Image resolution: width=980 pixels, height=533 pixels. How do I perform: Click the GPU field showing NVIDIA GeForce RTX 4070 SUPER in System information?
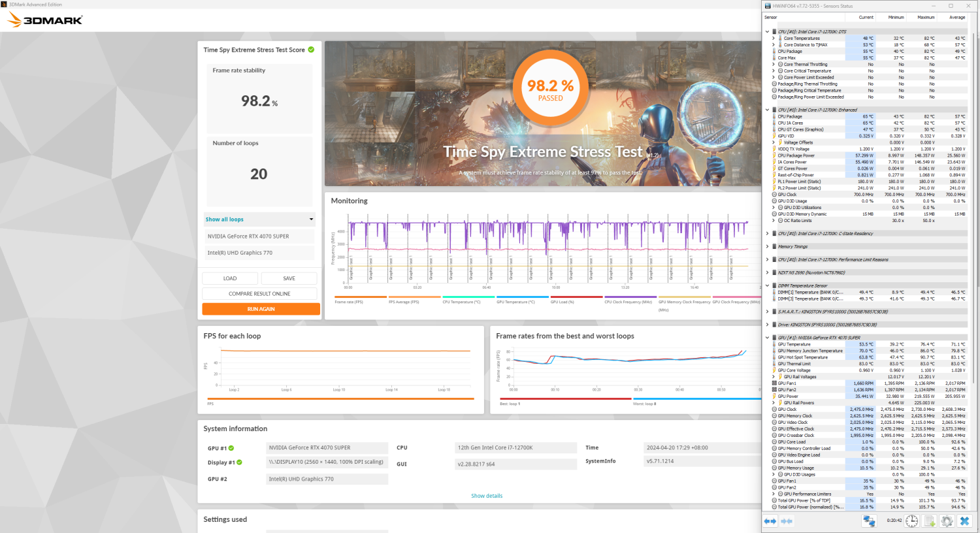pos(327,448)
